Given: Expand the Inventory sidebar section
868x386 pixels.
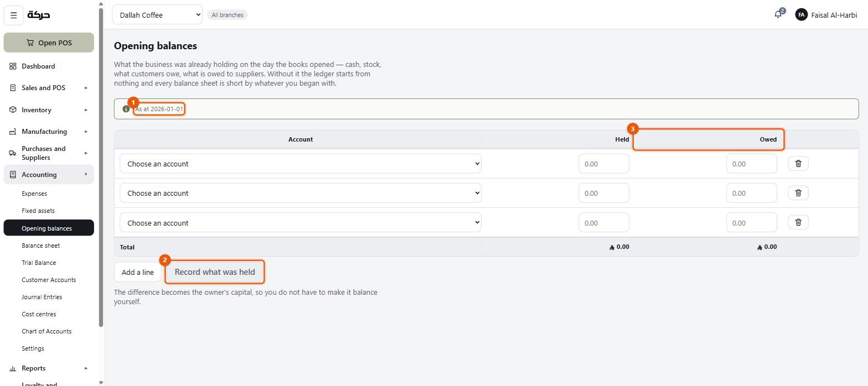Looking at the screenshot, I should click(49, 109).
